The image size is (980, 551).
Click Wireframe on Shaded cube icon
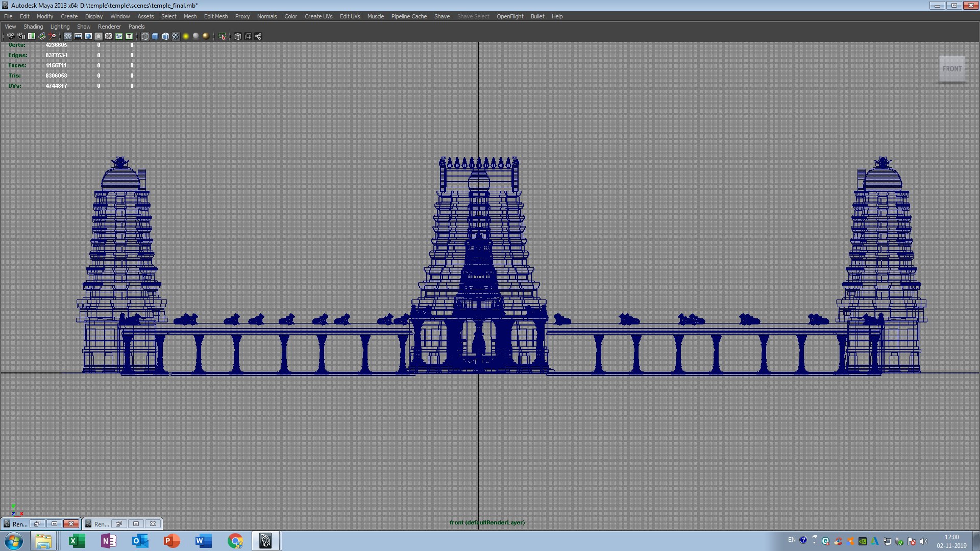coord(165,36)
